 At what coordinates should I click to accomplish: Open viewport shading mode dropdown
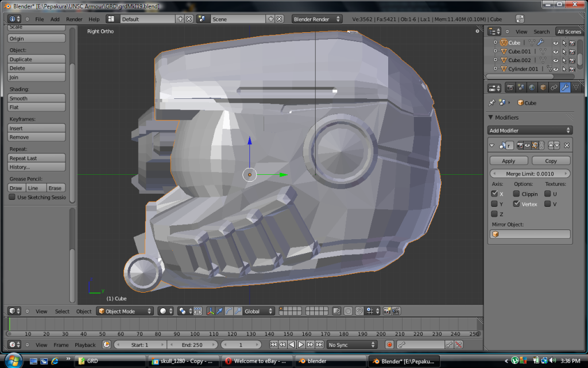(x=165, y=311)
